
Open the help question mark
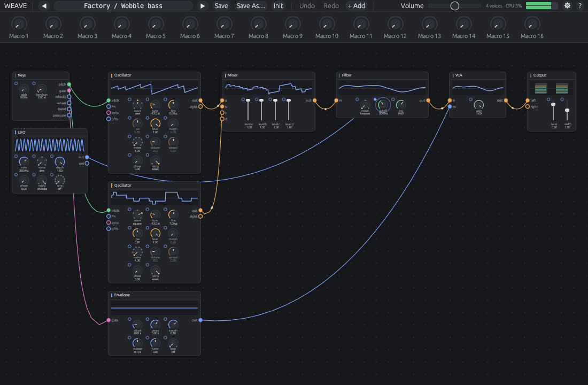coord(580,6)
